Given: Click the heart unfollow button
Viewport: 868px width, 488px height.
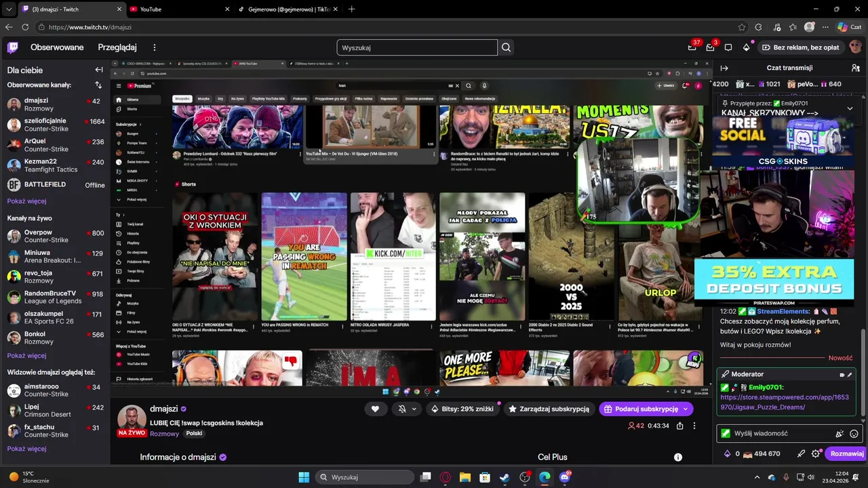Looking at the screenshot, I should [375, 409].
